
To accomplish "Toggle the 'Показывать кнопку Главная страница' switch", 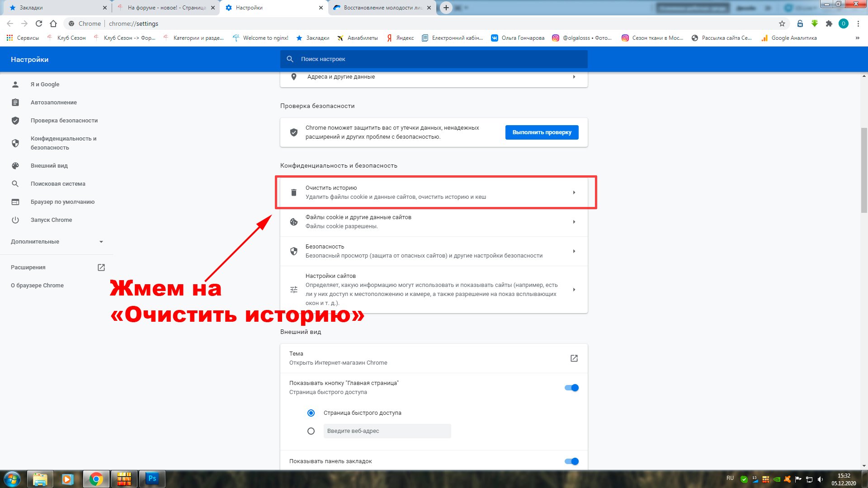I will pos(571,387).
